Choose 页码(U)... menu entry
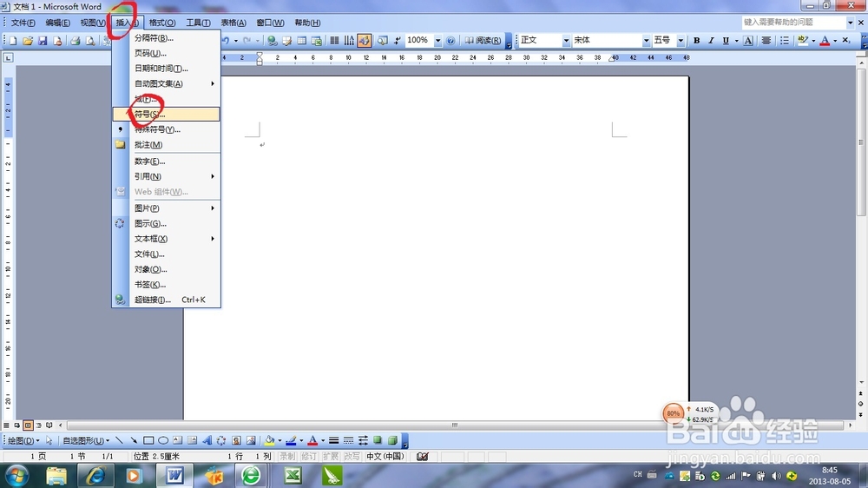This screenshot has width=868, height=488. point(166,53)
